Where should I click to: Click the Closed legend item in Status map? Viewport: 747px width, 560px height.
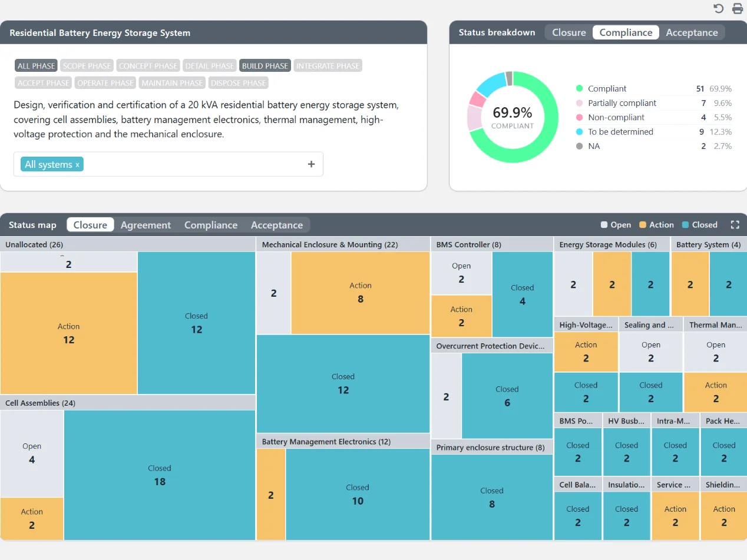tap(700, 225)
